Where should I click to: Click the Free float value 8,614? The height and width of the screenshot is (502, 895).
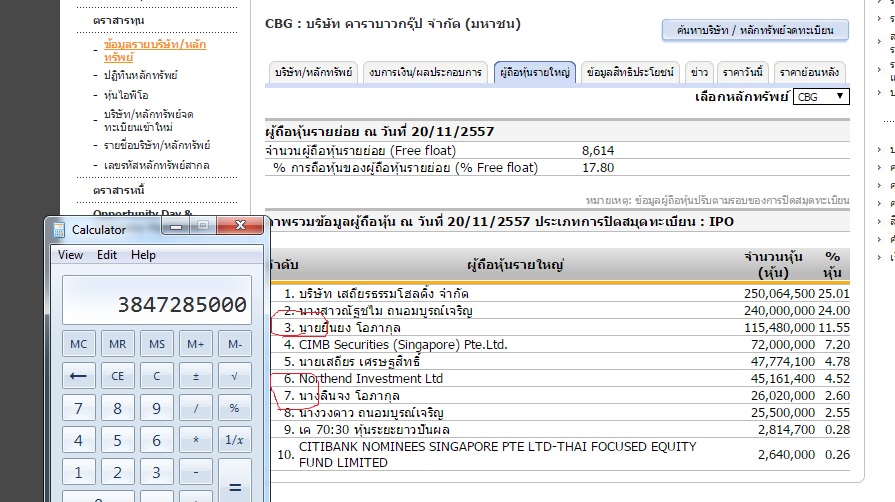pos(598,151)
